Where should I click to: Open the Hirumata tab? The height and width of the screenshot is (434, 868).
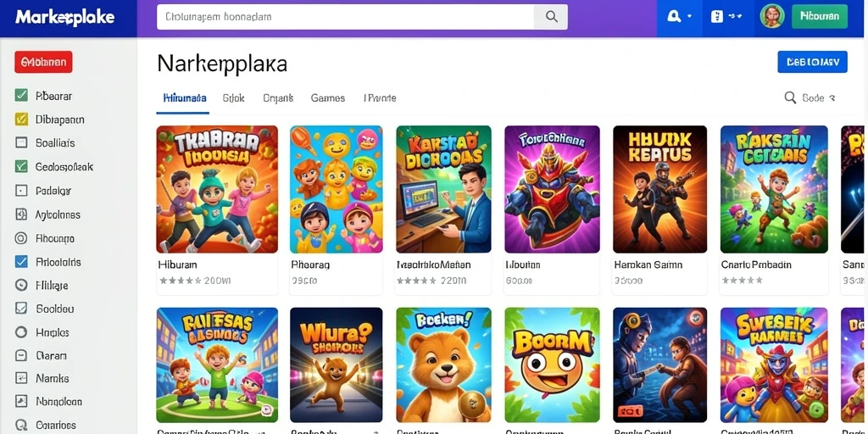185,98
